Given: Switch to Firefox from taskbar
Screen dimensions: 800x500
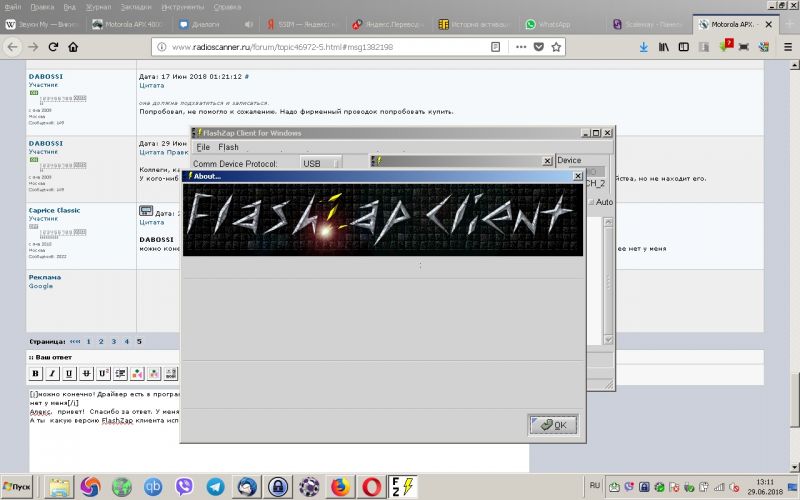Looking at the screenshot, I should coord(340,487).
